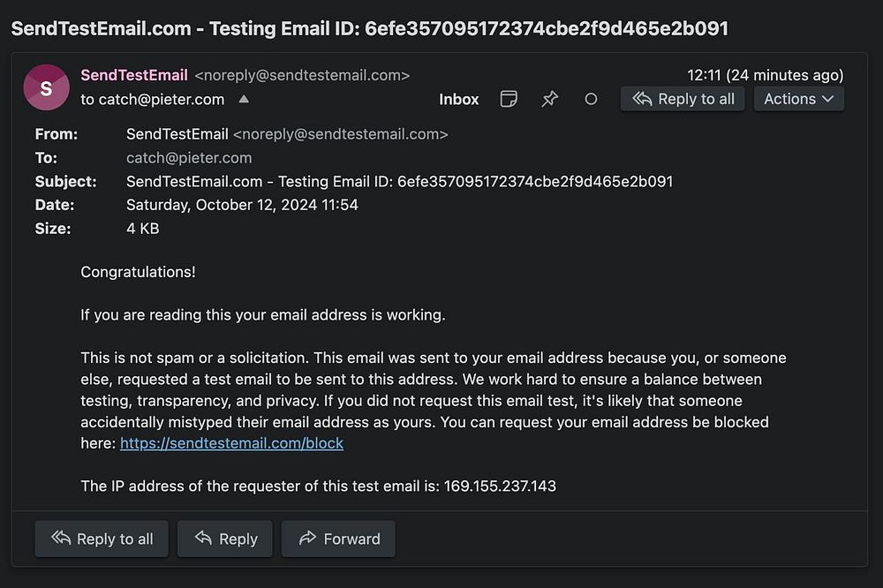The width and height of the screenshot is (883, 588).
Task: Click the To field catch@pieter.com value
Action: [x=189, y=158]
